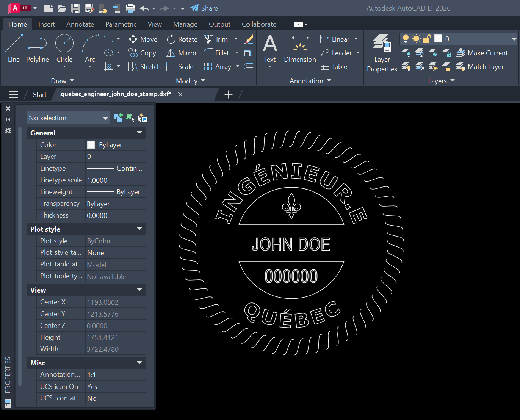This screenshot has height=420, width=520.
Task: Select the Text tool
Action: 270,48
